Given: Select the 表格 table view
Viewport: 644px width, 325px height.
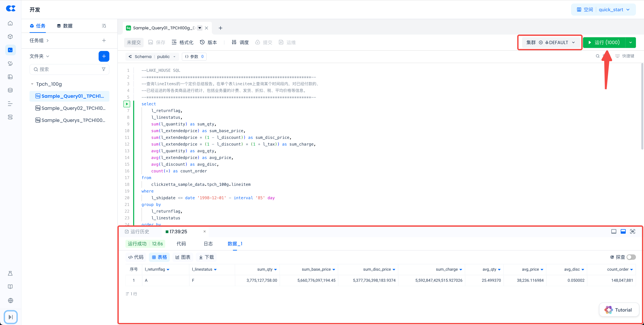Looking at the screenshot, I should click(x=159, y=257).
